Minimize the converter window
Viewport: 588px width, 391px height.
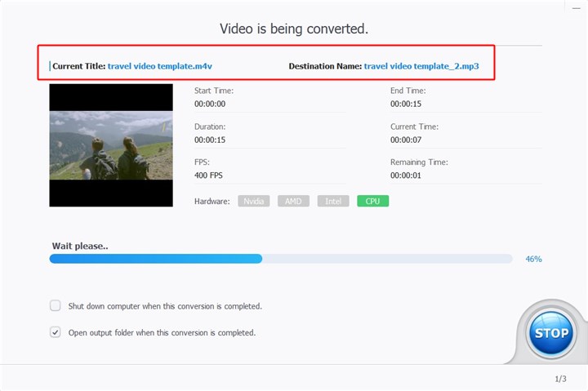[577, 8]
